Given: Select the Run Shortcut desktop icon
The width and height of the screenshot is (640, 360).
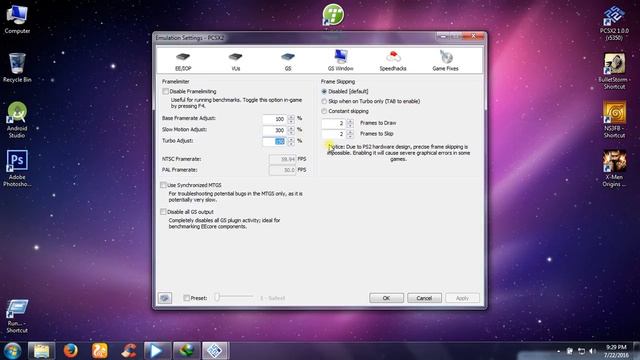Looking at the screenshot, I should [x=17, y=316].
